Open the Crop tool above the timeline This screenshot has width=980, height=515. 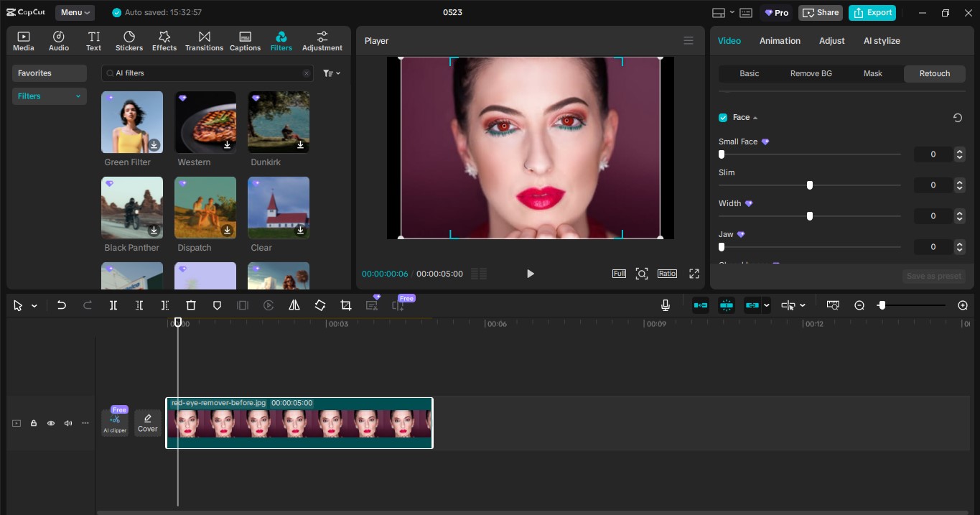point(345,305)
